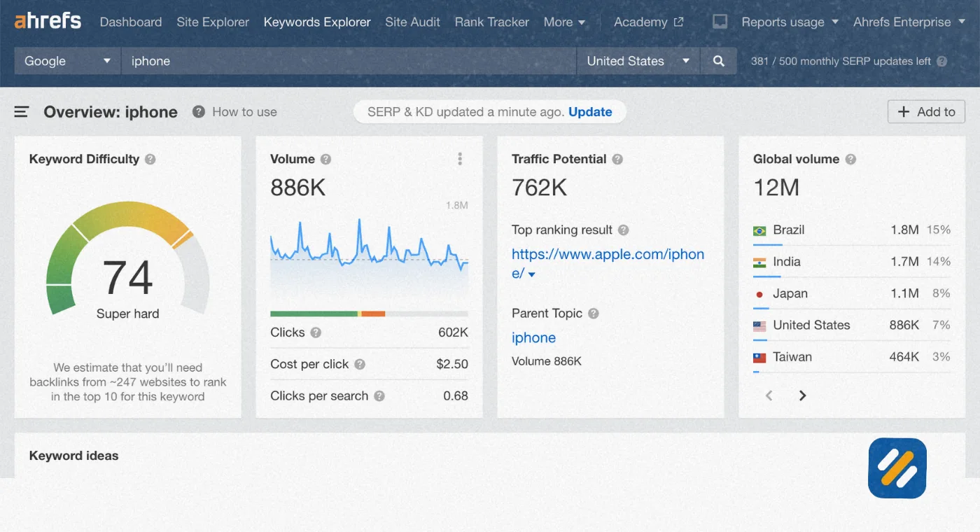Click the Brazil row in Global volume
Screen dimensions: 980x532
coord(851,230)
